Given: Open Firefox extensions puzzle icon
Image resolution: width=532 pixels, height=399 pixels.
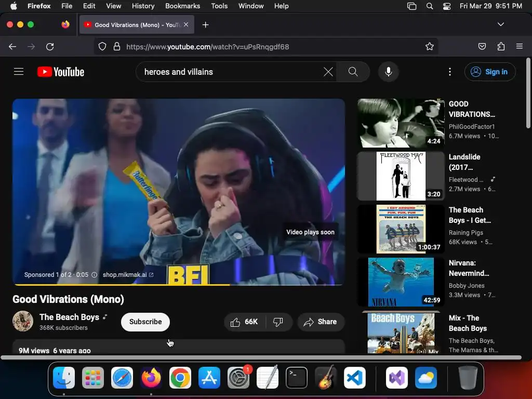Looking at the screenshot, I should [x=501, y=46].
